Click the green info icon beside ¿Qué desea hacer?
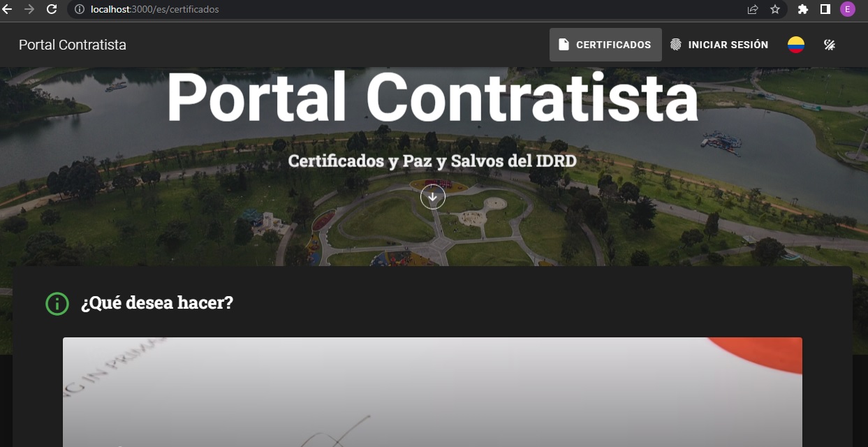 (57, 304)
